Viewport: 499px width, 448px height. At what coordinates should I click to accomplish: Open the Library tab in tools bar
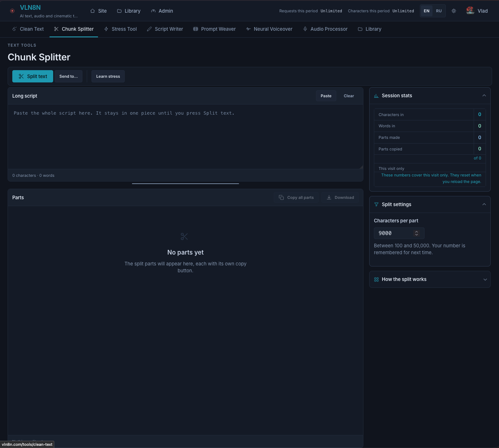pyautogui.click(x=370, y=29)
